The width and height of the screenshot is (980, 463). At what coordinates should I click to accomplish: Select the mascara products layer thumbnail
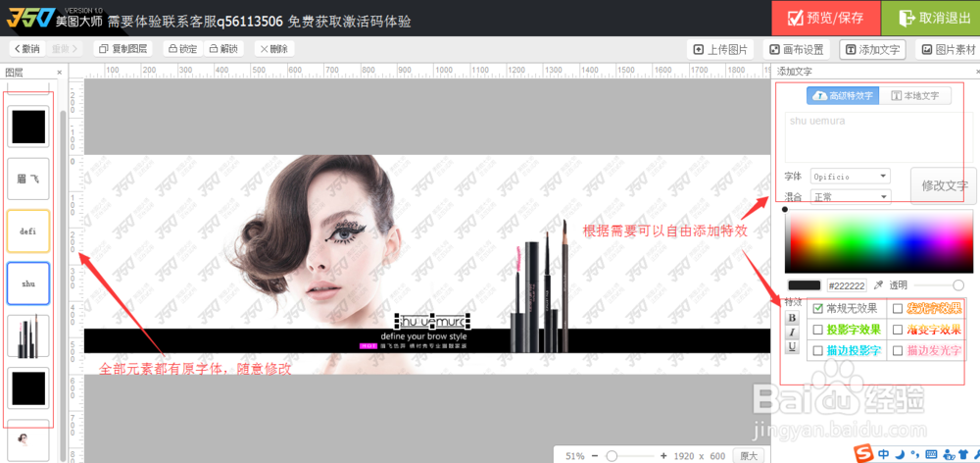coord(28,336)
